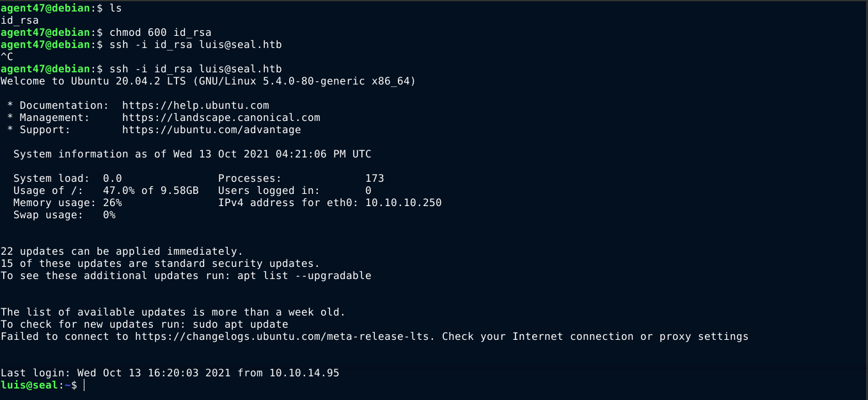The image size is (868, 400).
Task: Click the System information date line
Action: (192, 154)
